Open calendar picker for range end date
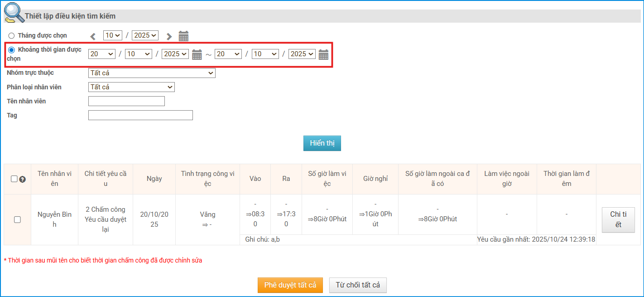Viewport: 644px width, 297px height. (x=323, y=54)
